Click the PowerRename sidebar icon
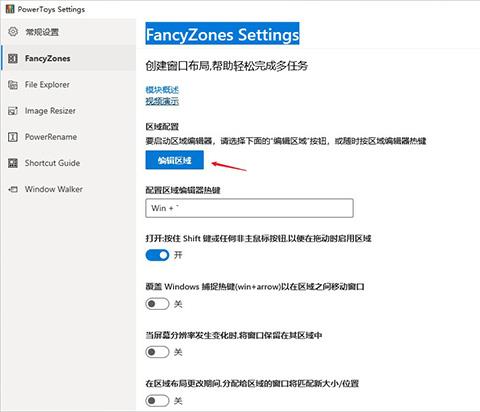This screenshot has height=412, width=480. (13, 137)
